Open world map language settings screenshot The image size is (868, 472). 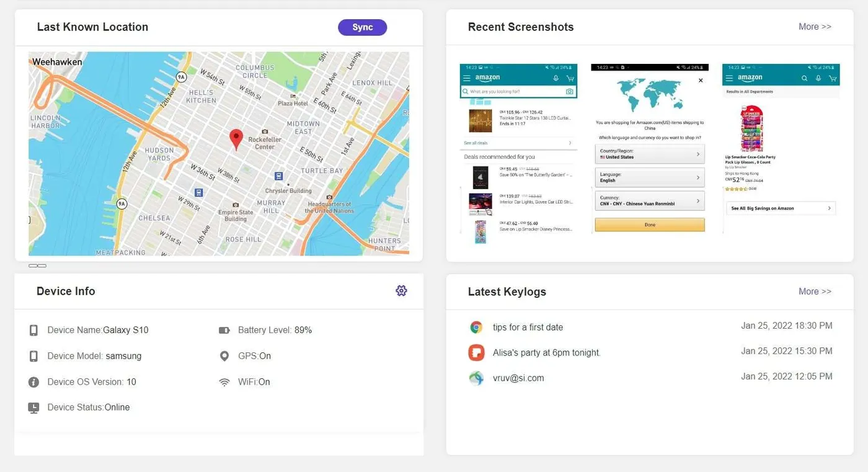(650, 149)
